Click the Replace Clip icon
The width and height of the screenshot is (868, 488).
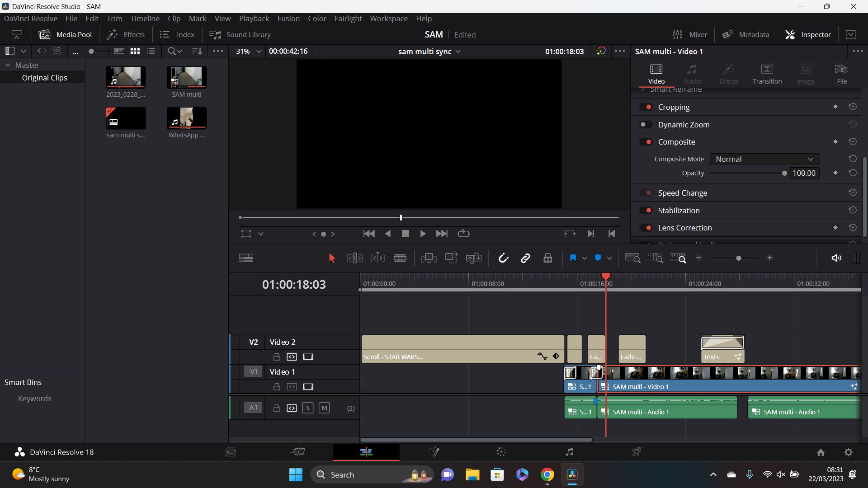coord(474,258)
